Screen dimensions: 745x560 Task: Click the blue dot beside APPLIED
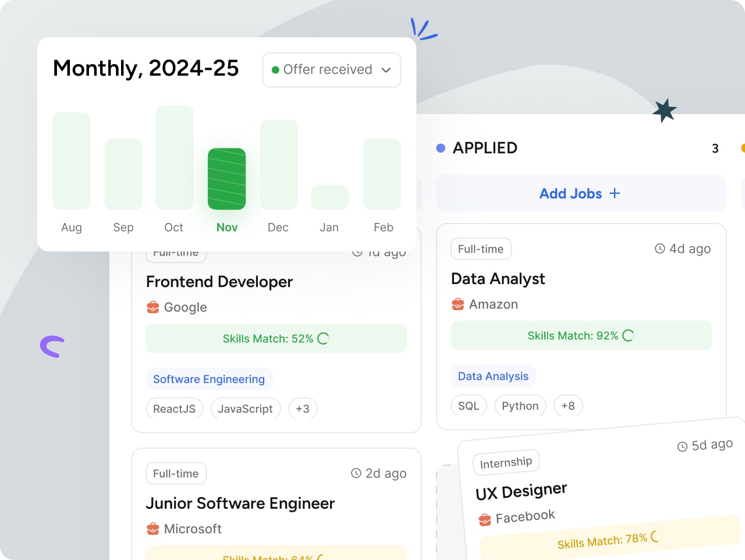point(441,148)
